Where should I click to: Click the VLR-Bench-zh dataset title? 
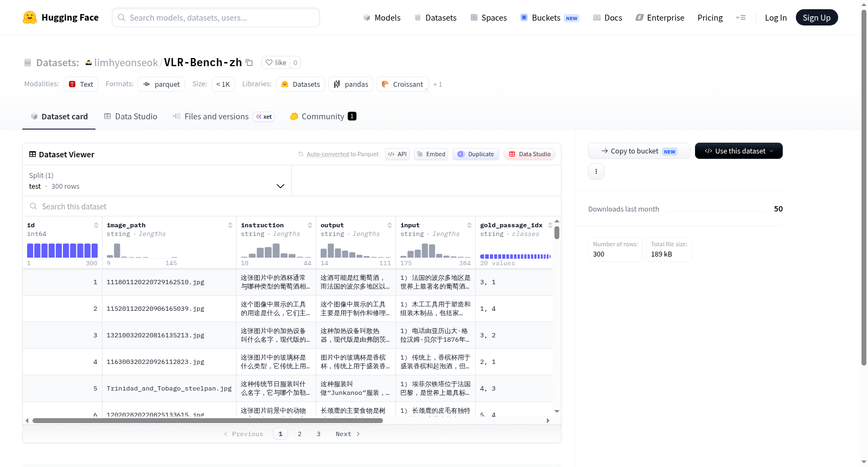[x=203, y=62]
